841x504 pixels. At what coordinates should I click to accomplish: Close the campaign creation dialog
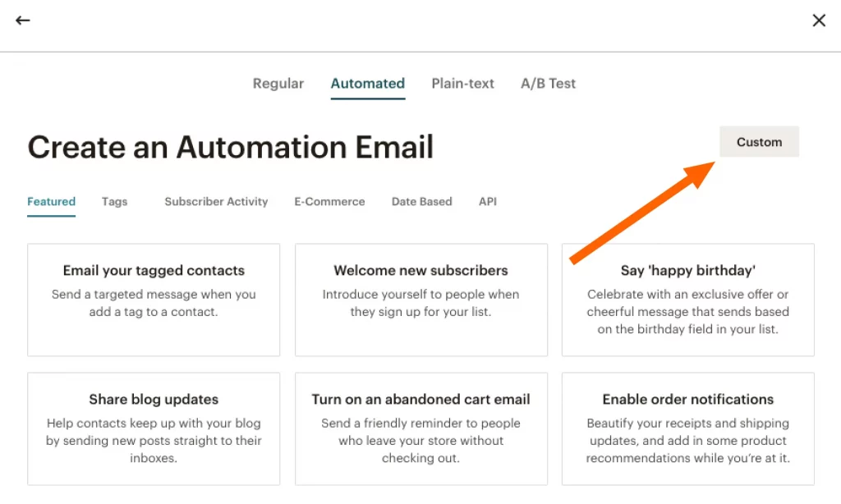[x=818, y=21]
